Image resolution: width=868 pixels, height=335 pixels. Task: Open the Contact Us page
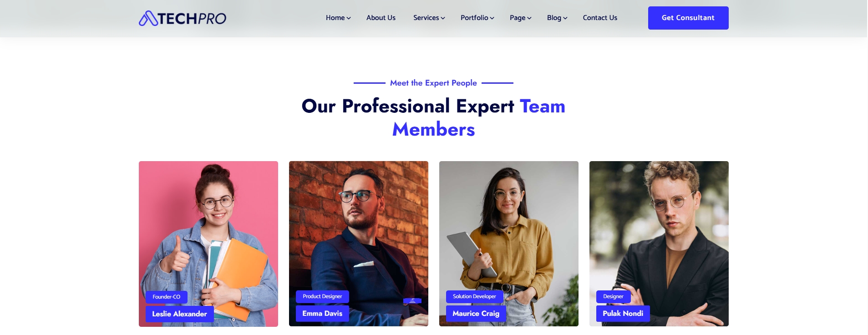[x=600, y=18]
